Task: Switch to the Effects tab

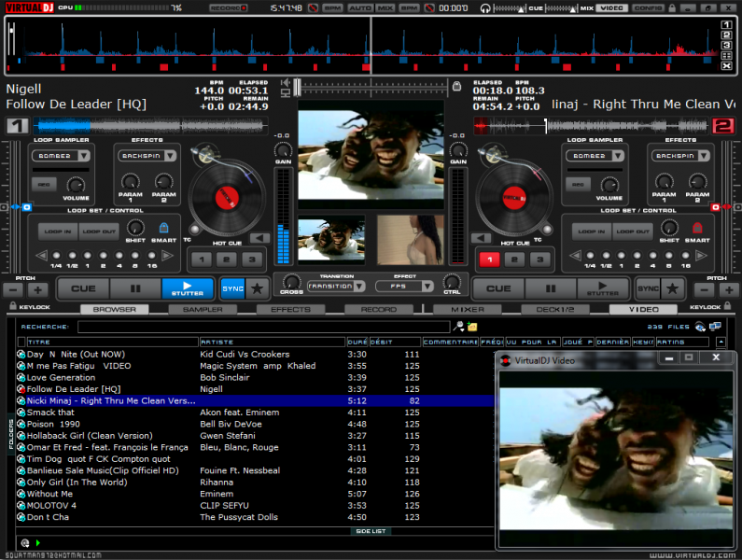Action: [290, 309]
